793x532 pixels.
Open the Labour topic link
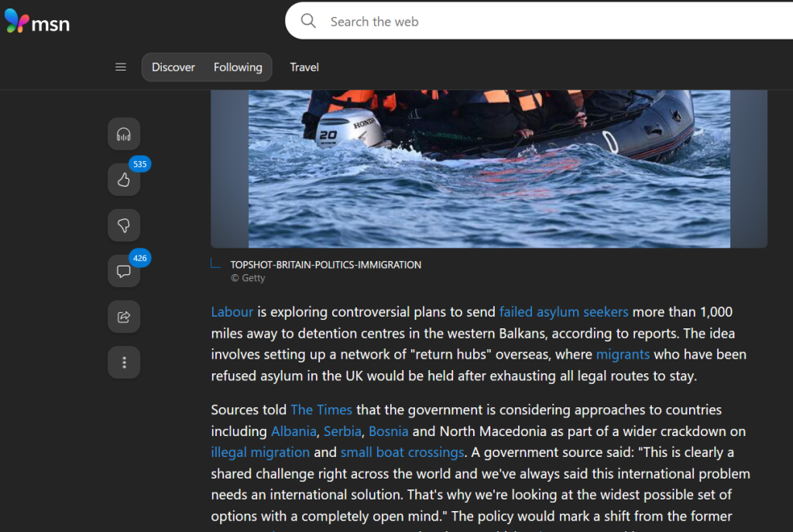click(x=232, y=312)
